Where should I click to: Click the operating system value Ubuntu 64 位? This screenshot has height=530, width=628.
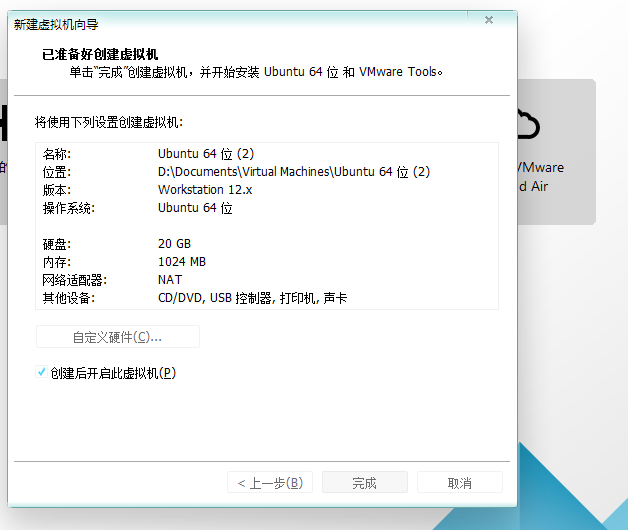coord(195,208)
